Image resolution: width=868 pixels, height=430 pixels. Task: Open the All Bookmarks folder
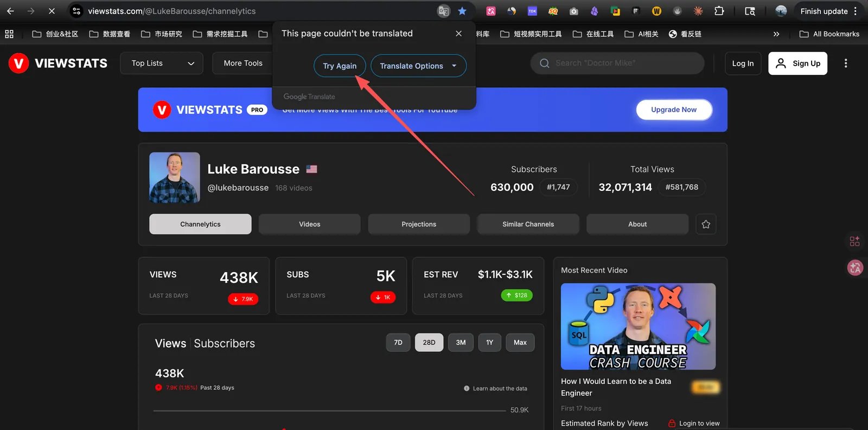click(x=829, y=34)
